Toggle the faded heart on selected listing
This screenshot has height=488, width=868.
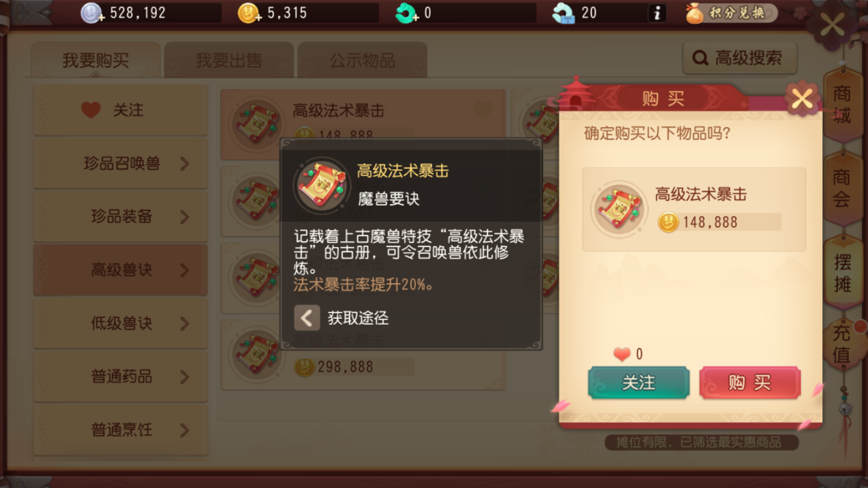(482, 108)
